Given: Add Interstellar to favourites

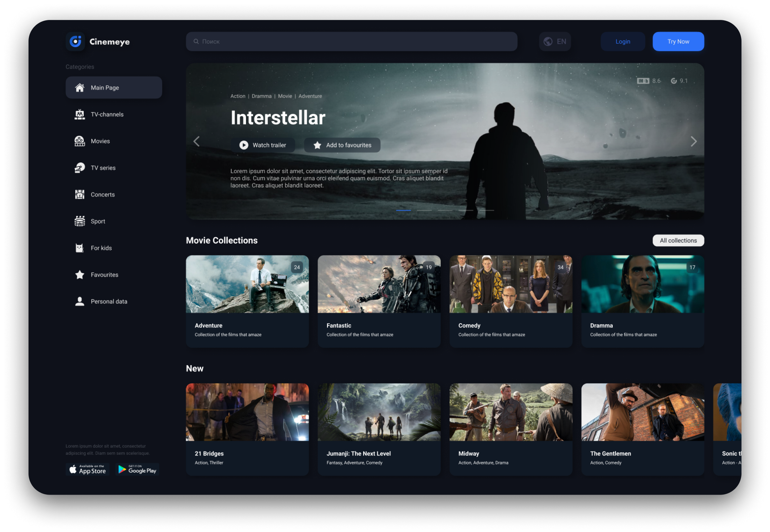Looking at the screenshot, I should (342, 145).
